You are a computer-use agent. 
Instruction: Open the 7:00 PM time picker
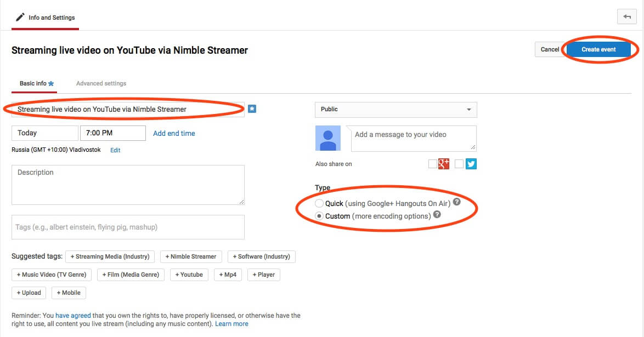click(x=113, y=133)
